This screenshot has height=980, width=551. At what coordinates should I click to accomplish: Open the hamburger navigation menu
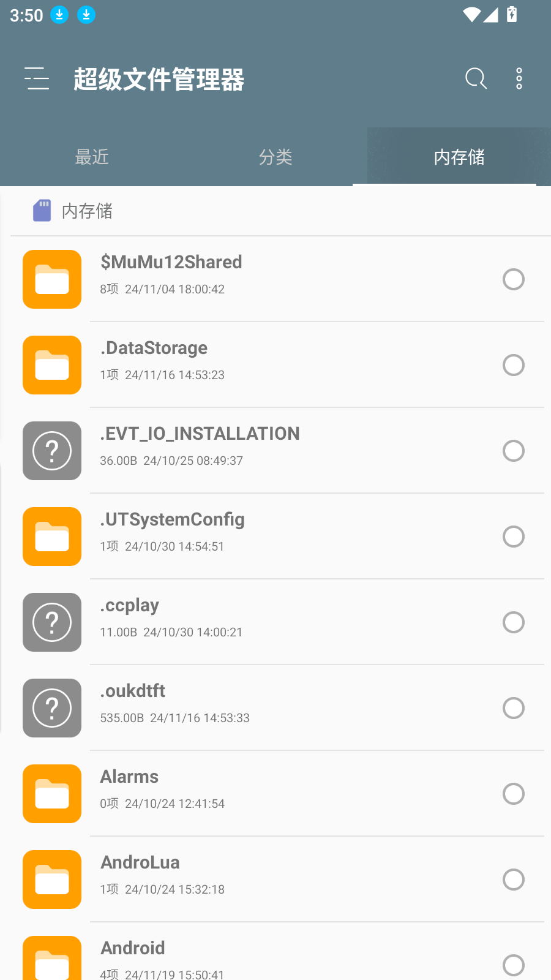click(x=37, y=79)
